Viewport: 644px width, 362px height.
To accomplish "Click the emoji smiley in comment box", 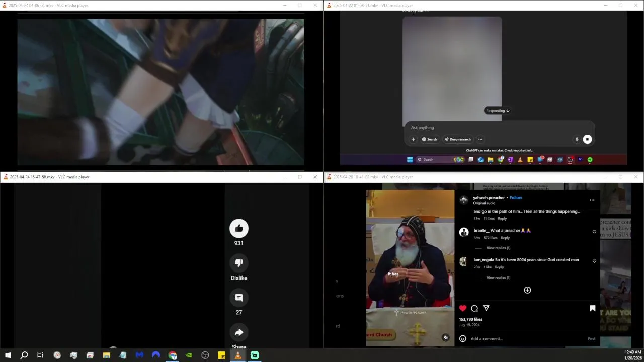I will (x=463, y=339).
